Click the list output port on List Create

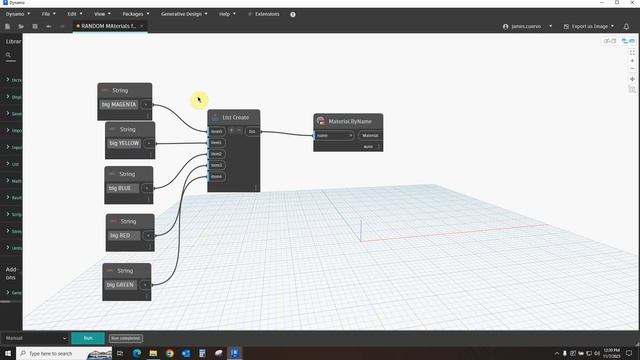tap(252, 131)
